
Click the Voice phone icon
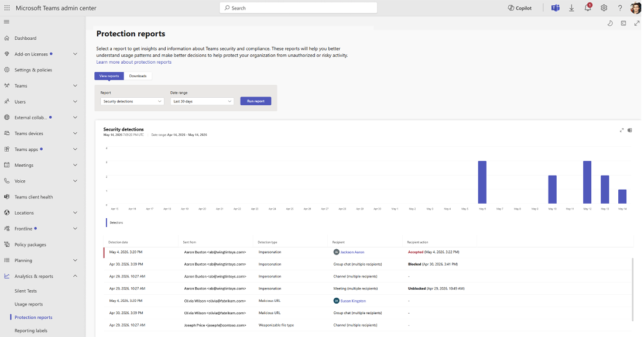point(6,181)
